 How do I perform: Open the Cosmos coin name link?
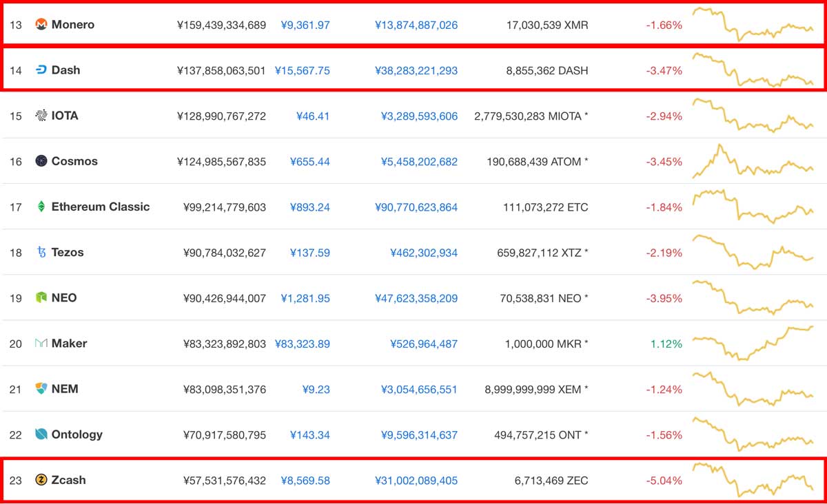point(74,161)
